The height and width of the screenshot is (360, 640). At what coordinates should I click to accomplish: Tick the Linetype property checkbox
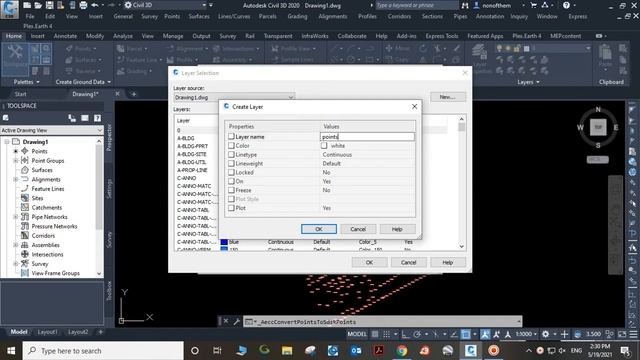click(231, 155)
